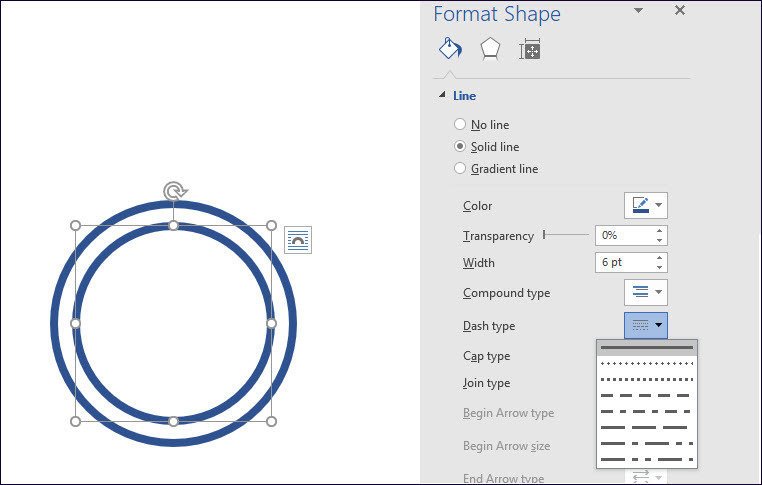Select the Solid line option
The height and width of the screenshot is (485, 762).
tap(460, 147)
